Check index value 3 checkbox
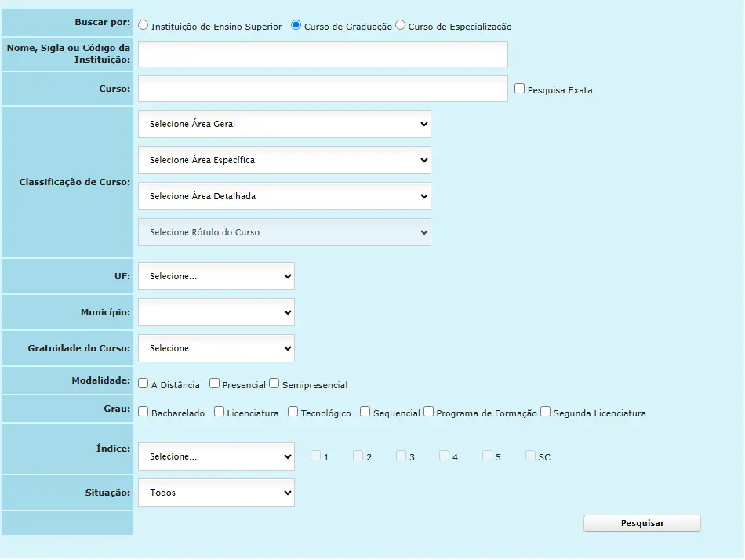The width and height of the screenshot is (745, 560). pyautogui.click(x=401, y=456)
